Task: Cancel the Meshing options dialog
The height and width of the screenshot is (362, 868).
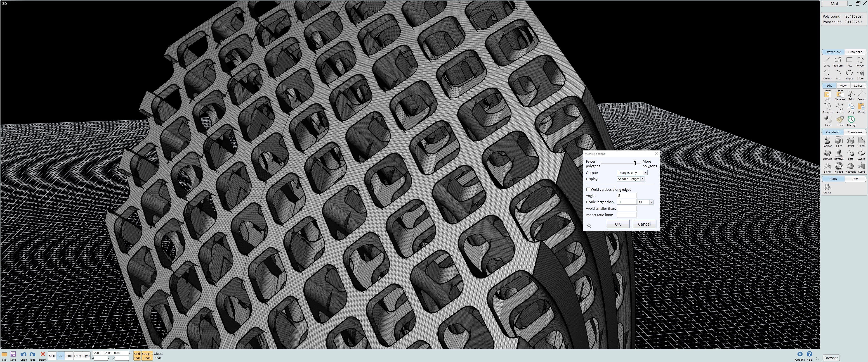Action: coord(644,224)
